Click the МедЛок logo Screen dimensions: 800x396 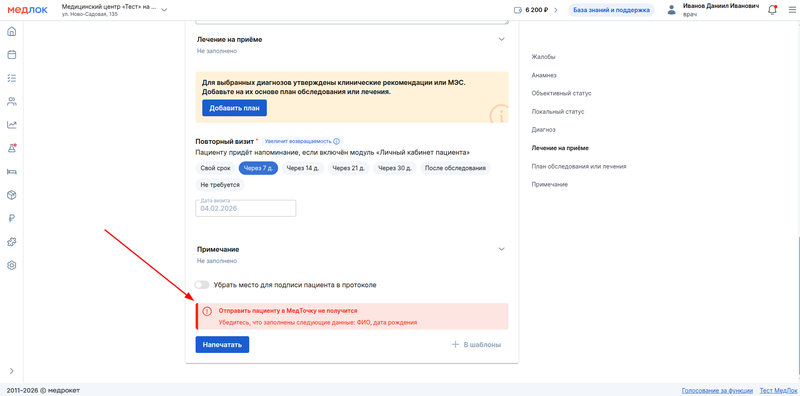point(28,10)
